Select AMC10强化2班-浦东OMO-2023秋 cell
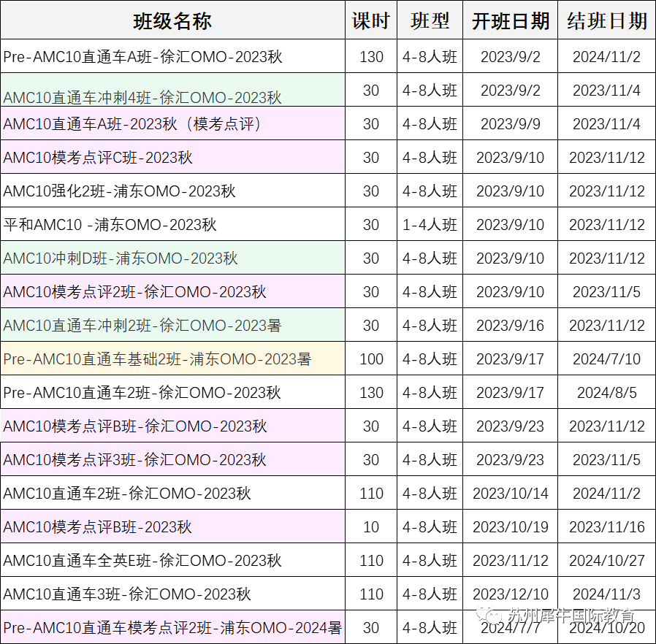 click(x=172, y=191)
